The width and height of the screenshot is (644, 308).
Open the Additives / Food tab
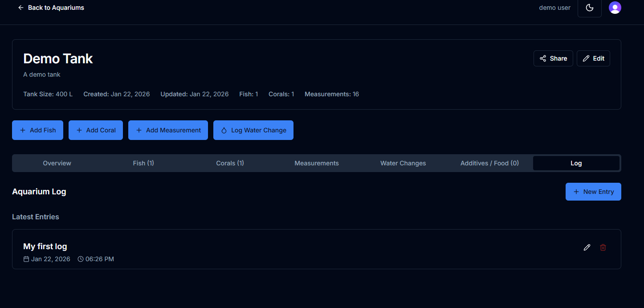tap(489, 163)
